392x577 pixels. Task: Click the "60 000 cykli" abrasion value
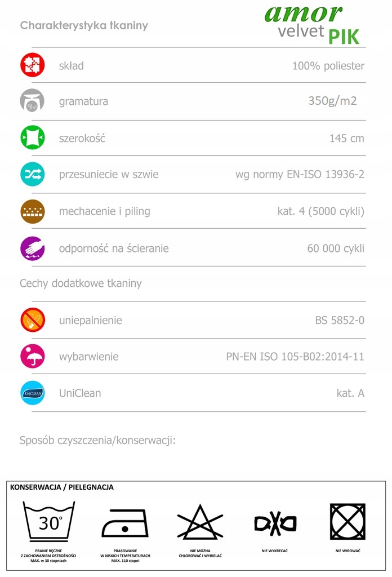(336, 248)
